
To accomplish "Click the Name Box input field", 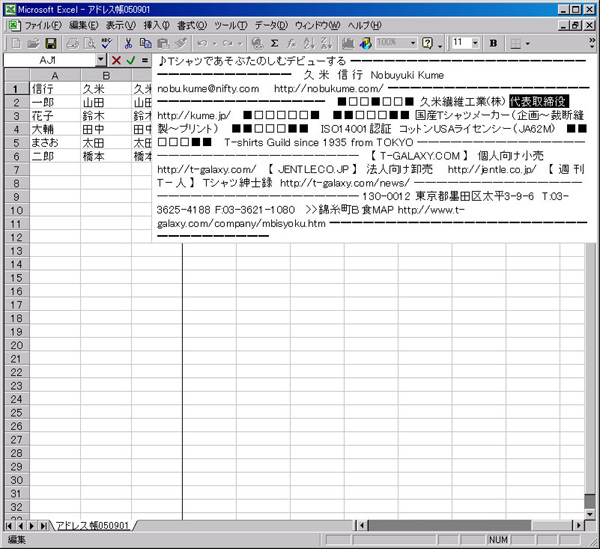I will 50,60.
